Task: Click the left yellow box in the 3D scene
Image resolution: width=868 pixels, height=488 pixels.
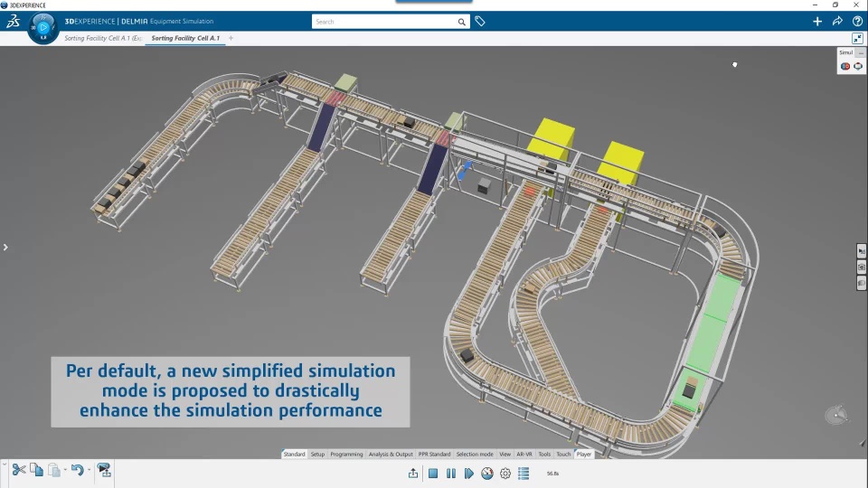Action: 551,139
